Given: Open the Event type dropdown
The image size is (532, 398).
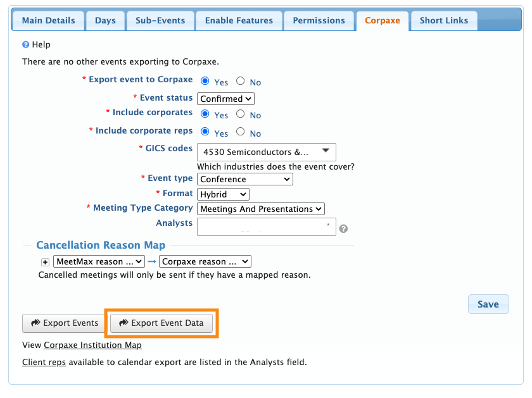Looking at the screenshot, I should coord(244,179).
